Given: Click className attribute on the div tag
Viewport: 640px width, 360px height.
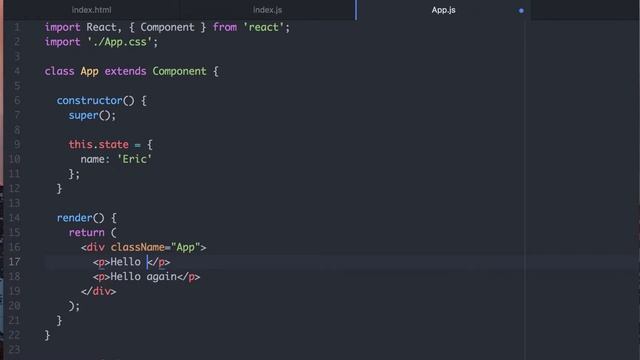Looking at the screenshot, I should click(x=138, y=247).
